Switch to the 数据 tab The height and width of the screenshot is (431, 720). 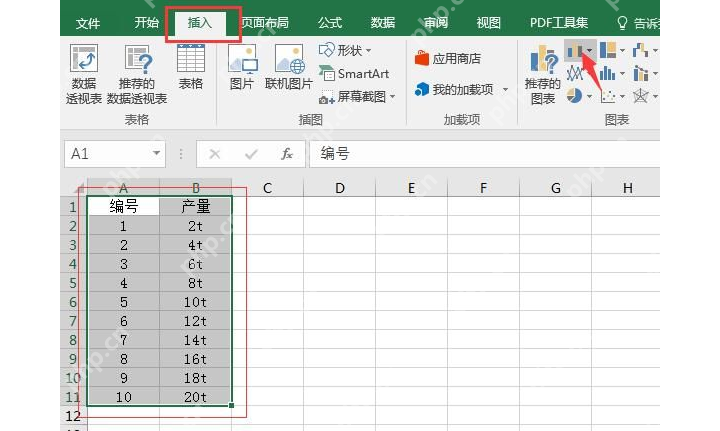click(x=383, y=22)
